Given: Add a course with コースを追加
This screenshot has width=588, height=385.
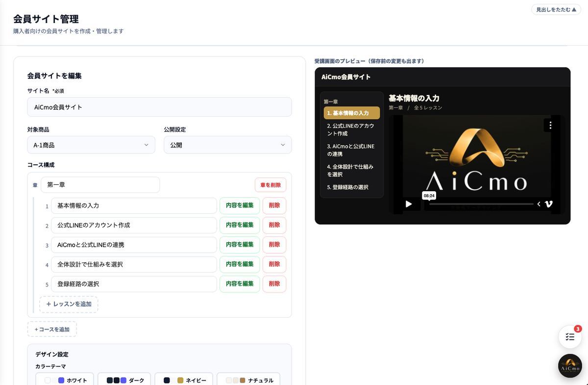Looking at the screenshot, I should click(x=52, y=329).
